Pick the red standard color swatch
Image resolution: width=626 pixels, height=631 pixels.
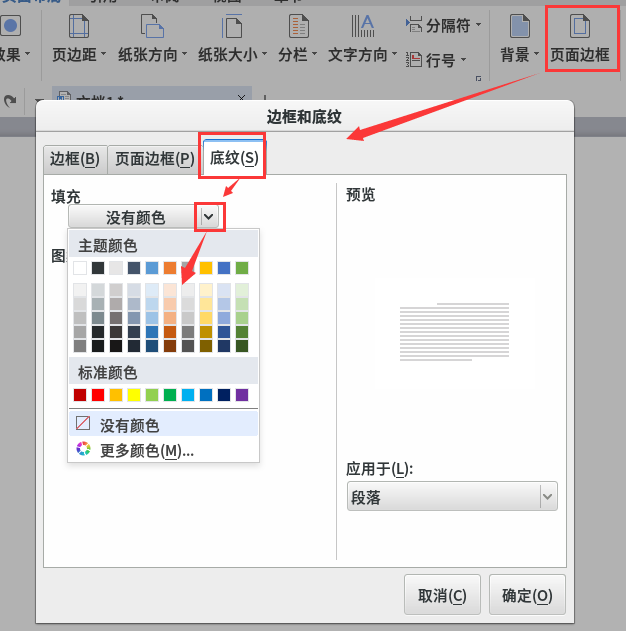click(98, 395)
